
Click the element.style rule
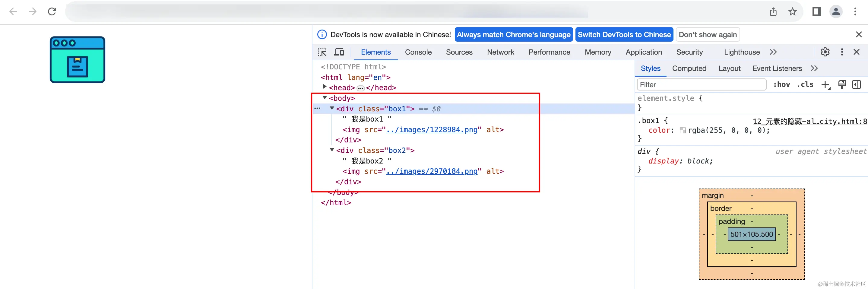point(670,98)
